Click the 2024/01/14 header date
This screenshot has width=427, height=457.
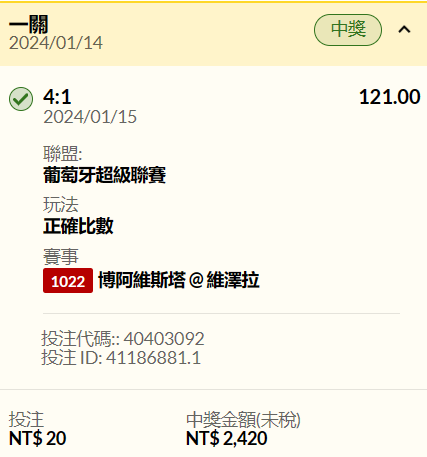click(x=56, y=43)
